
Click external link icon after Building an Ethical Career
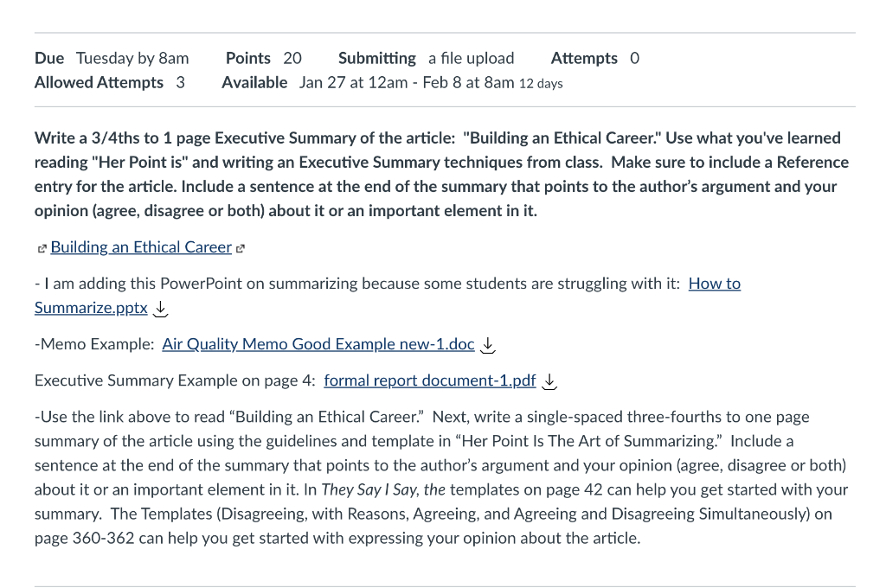click(241, 248)
